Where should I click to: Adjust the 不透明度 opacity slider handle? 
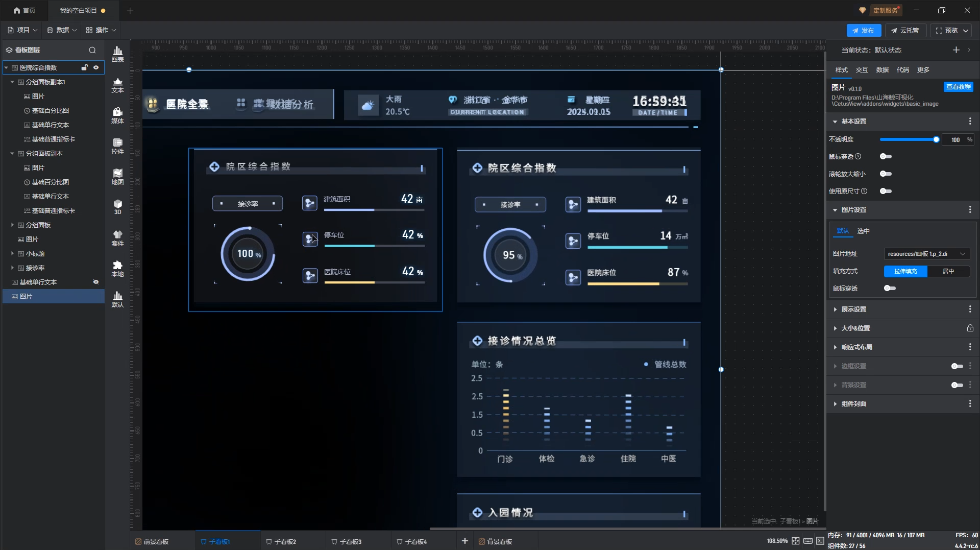936,139
